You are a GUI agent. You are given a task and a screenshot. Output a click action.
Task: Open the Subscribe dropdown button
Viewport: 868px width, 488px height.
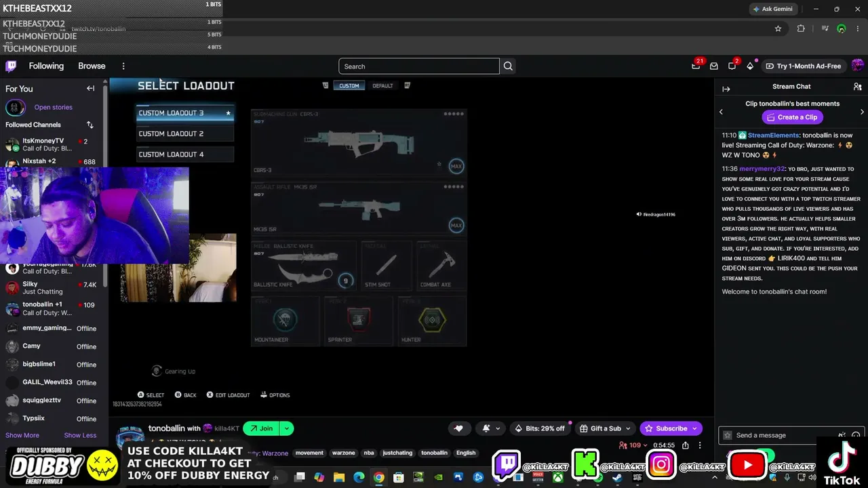coord(671,428)
